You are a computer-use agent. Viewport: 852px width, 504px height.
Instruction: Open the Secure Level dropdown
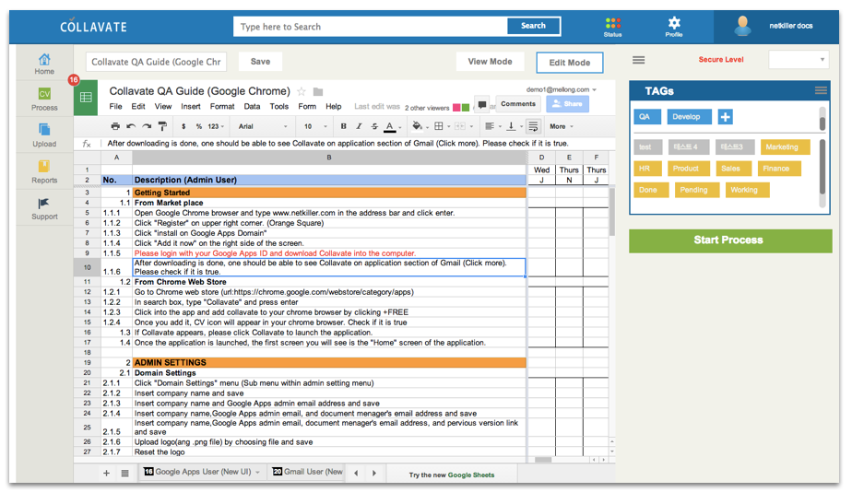coord(799,59)
